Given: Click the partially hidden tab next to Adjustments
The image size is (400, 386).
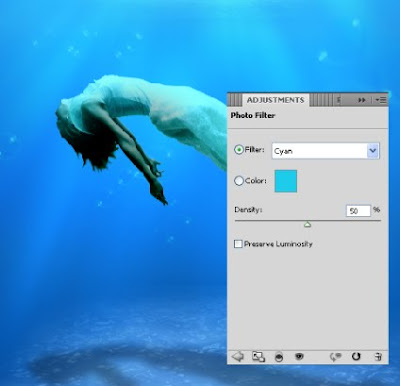Looking at the screenshot, I should 339,100.
